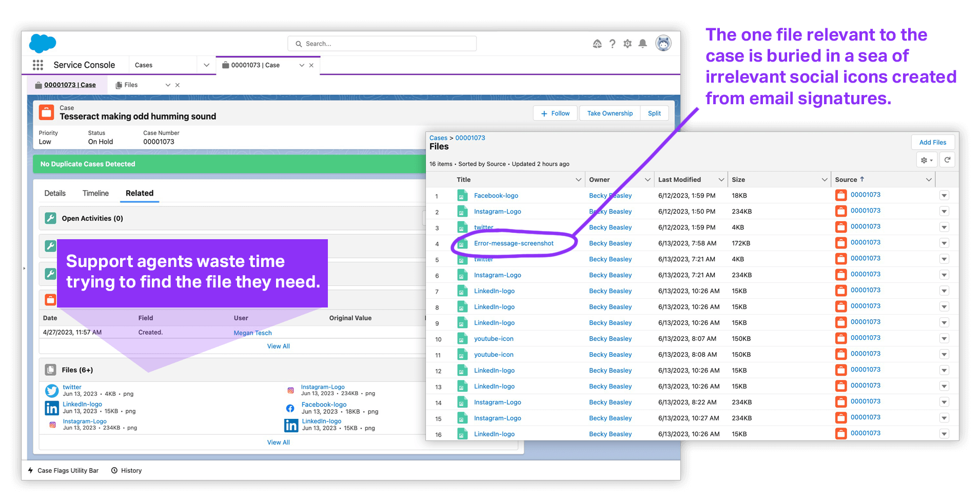980x501 pixels.
Task: Open the user profile avatar
Action: pyautogui.click(x=663, y=44)
